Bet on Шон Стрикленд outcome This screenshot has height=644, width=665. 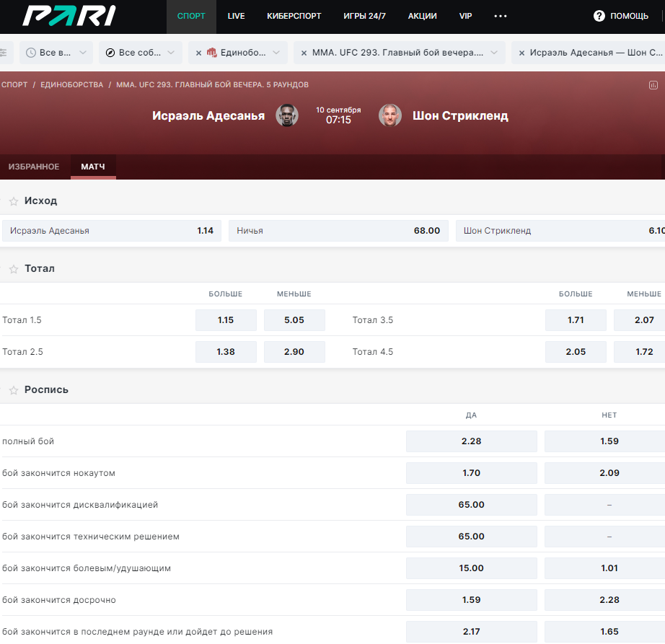[x=560, y=231]
